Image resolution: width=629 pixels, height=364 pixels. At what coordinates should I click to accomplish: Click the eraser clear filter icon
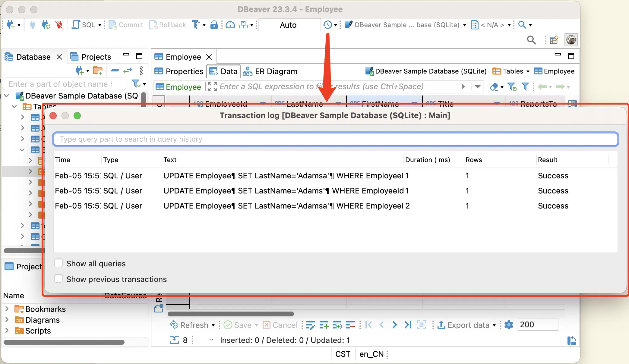pyautogui.click(x=494, y=87)
